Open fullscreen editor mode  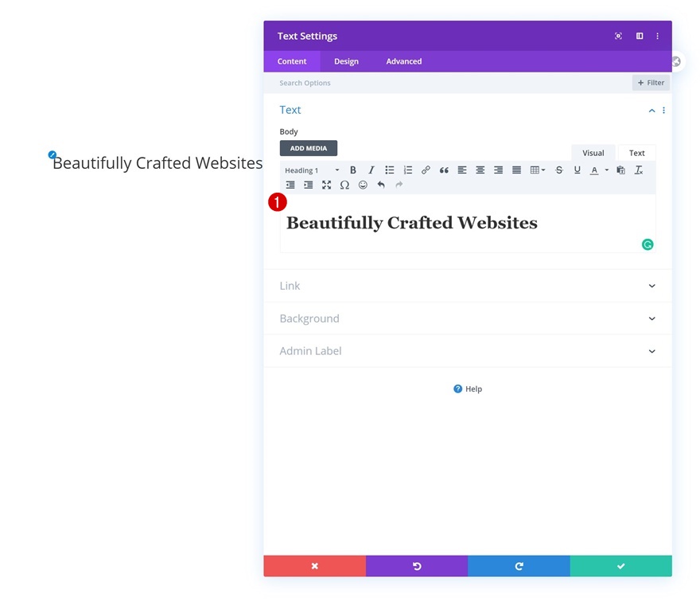tap(326, 185)
